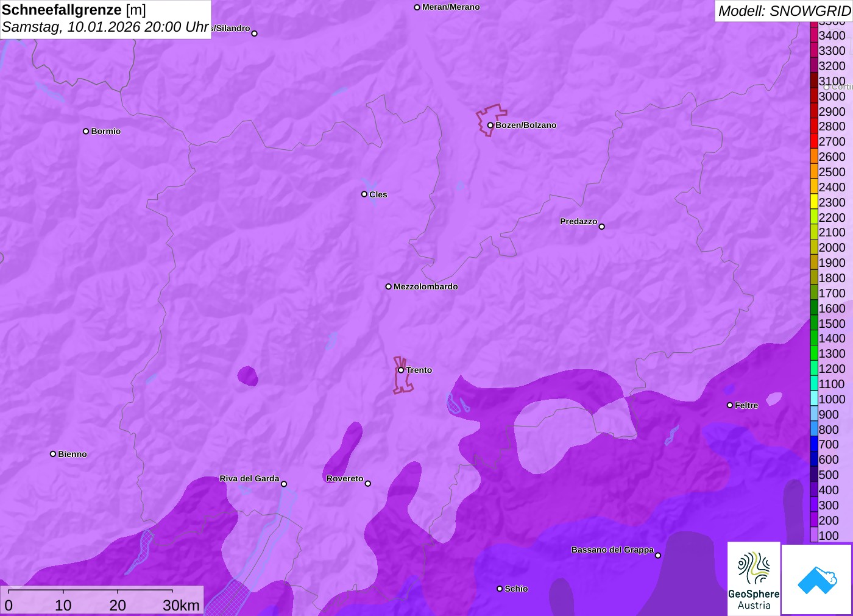Click the 300 m legend color swatch
The image size is (853, 616).
point(814,504)
